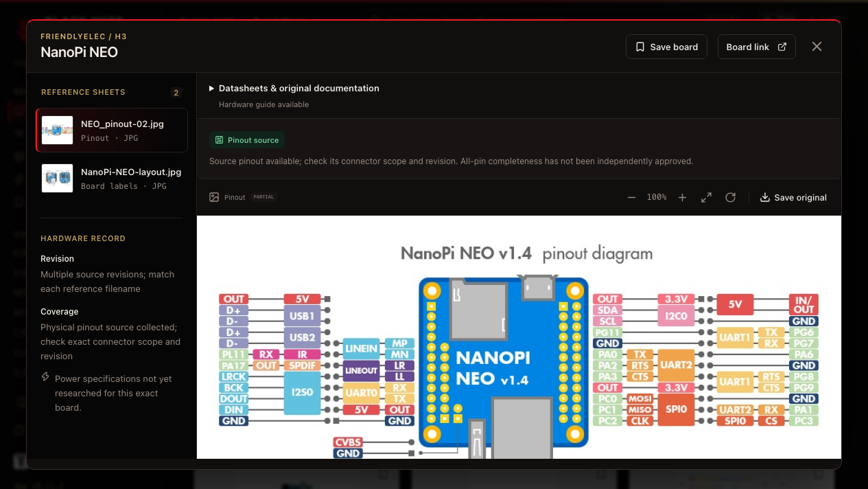Click the I2S0 label in the pinout diagram

302,394
